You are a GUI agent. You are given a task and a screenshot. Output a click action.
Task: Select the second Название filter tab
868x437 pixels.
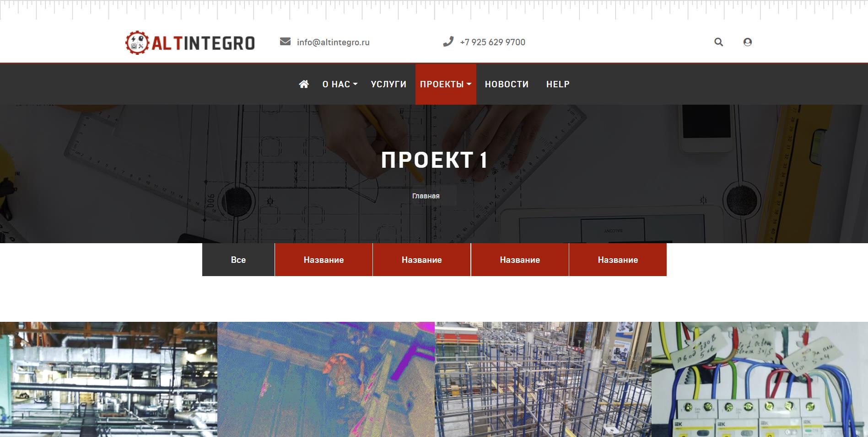421,260
